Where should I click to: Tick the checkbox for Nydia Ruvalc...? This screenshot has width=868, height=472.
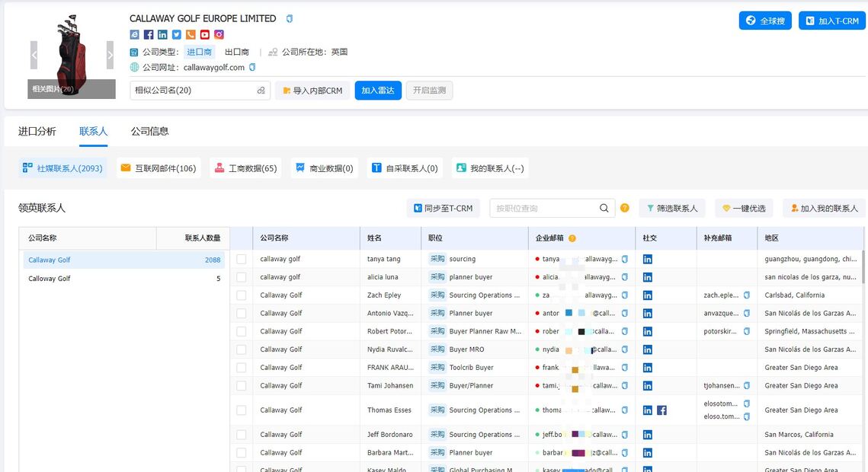point(242,350)
